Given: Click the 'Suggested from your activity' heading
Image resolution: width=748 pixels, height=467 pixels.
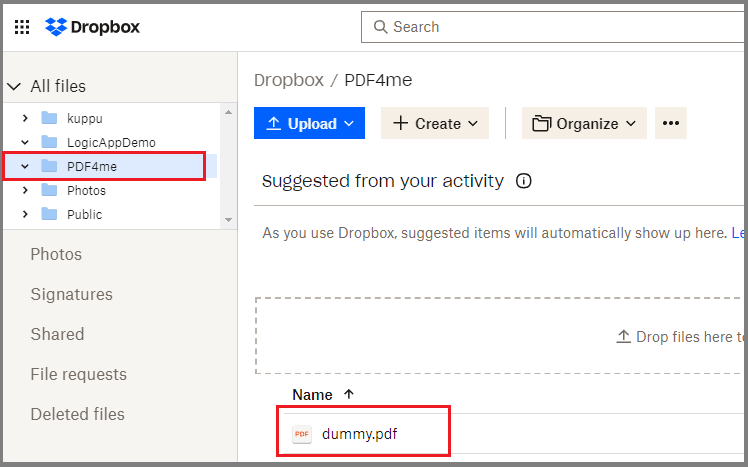Looking at the screenshot, I should [383, 181].
